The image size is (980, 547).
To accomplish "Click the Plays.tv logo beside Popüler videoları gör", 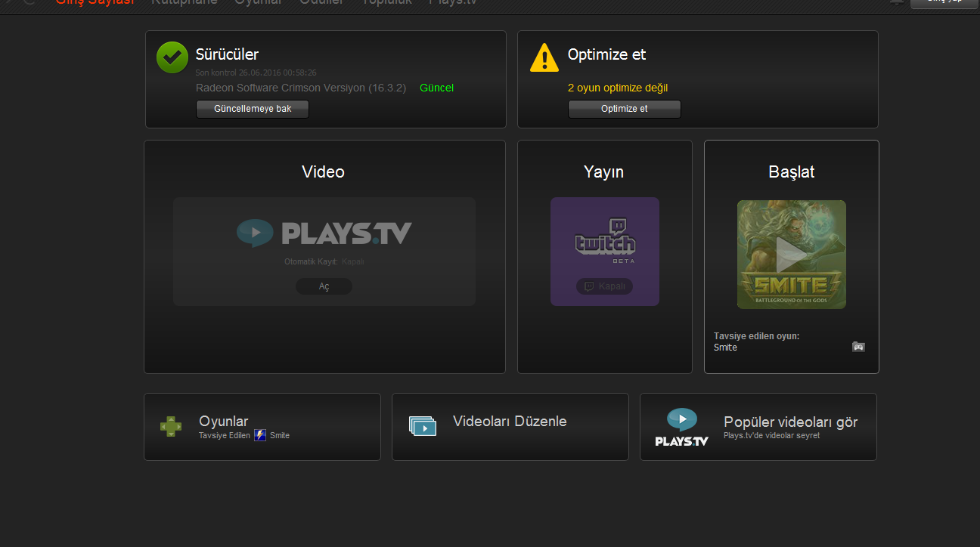I will (682, 427).
